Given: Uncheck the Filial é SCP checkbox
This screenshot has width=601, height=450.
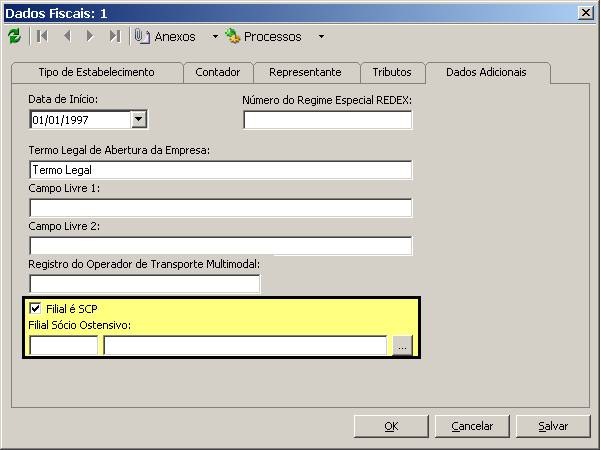Looking at the screenshot, I should pyautogui.click(x=35, y=308).
